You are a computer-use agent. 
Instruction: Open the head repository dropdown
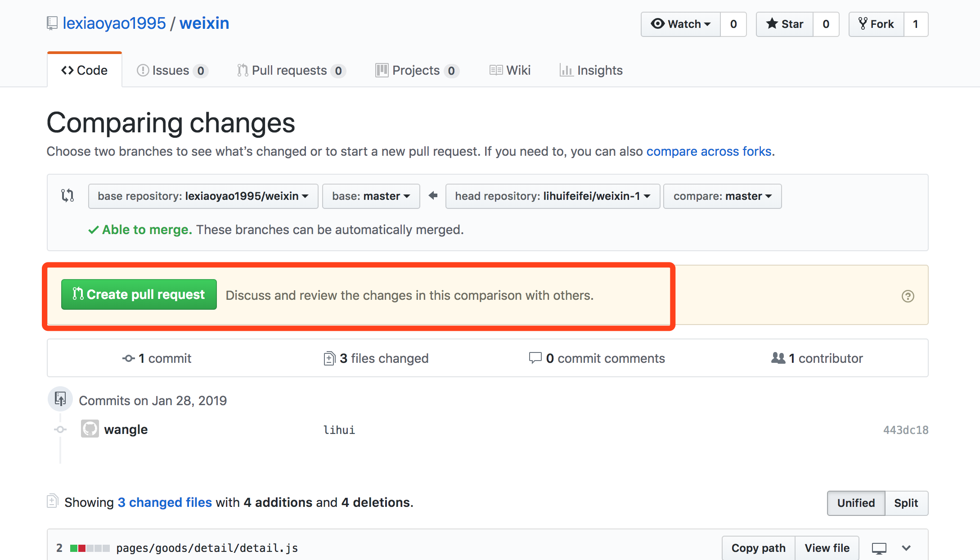click(553, 196)
